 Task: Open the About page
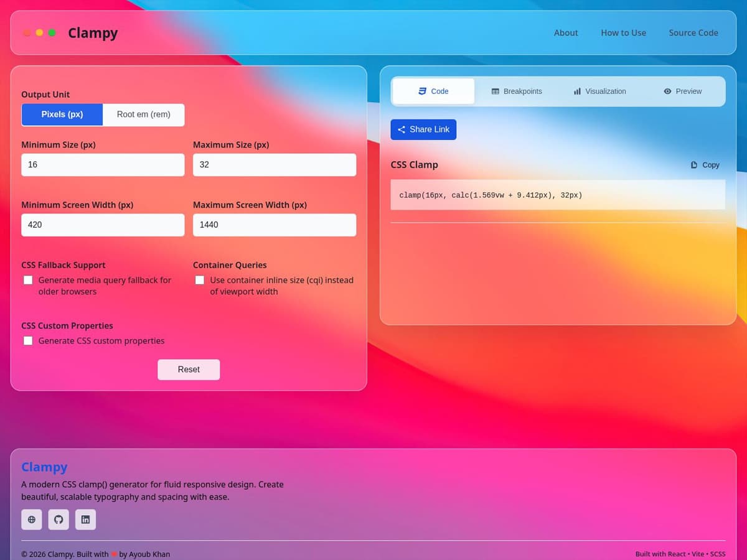(566, 33)
